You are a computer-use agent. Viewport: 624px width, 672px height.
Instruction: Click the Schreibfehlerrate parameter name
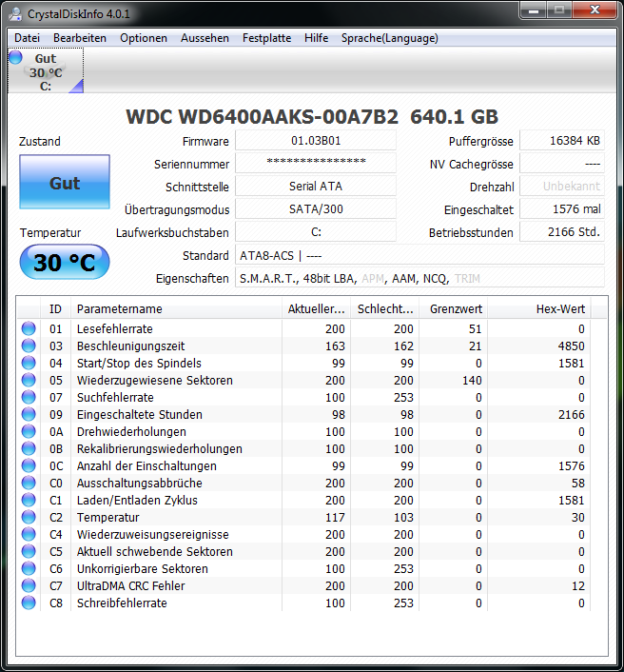point(122,603)
